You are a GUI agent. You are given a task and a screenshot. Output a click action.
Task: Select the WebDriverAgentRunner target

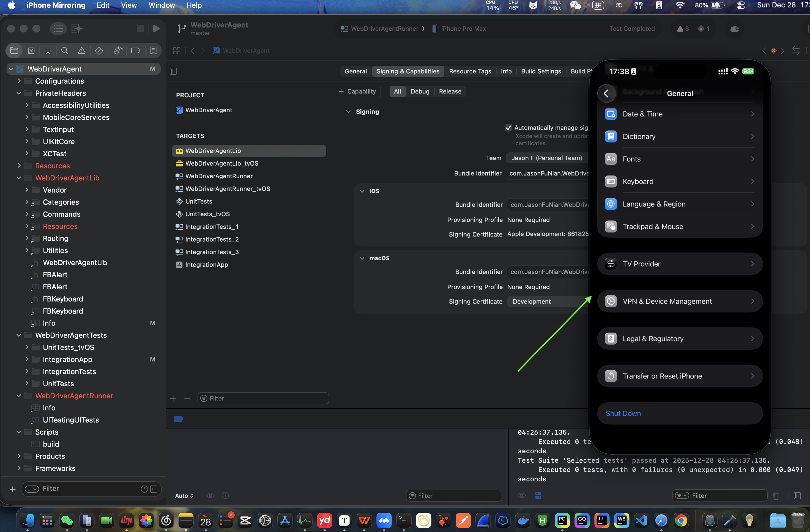point(219,176)
